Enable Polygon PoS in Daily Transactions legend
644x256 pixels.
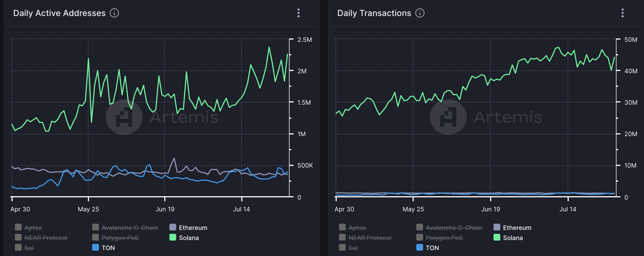click(x=444, y=238)
